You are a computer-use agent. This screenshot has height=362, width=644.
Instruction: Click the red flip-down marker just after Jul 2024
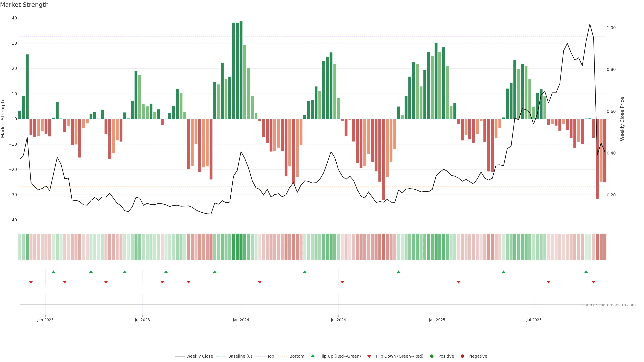click(342, 282)
